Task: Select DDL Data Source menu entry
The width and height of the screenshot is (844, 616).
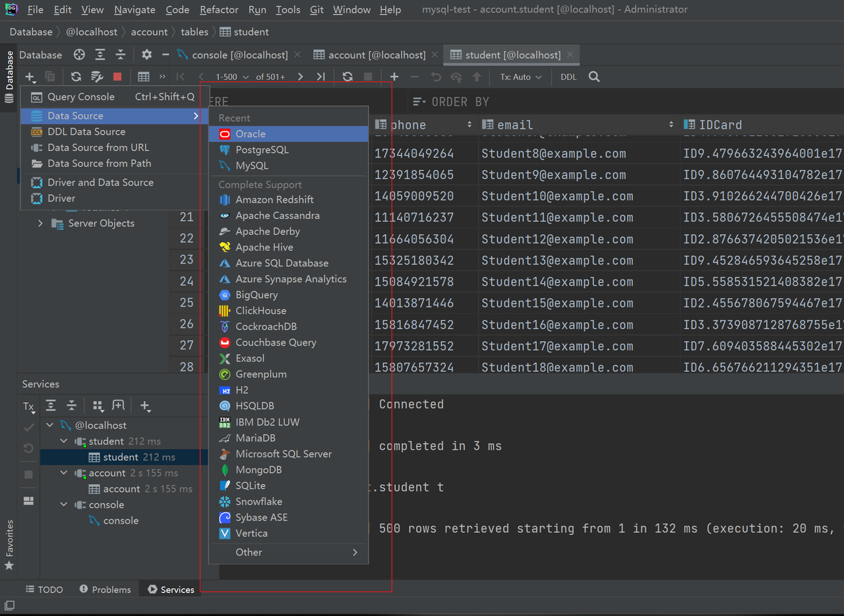Action: coord(115,131)
